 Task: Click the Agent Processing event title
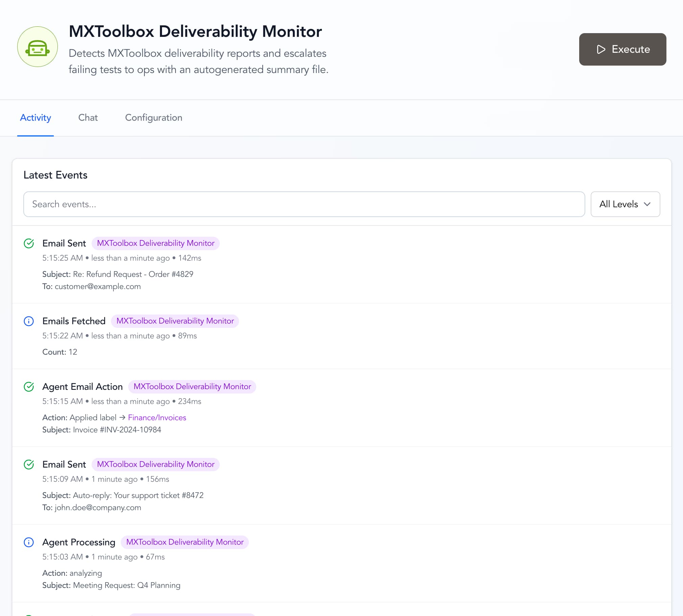click(x=78, y=542)
